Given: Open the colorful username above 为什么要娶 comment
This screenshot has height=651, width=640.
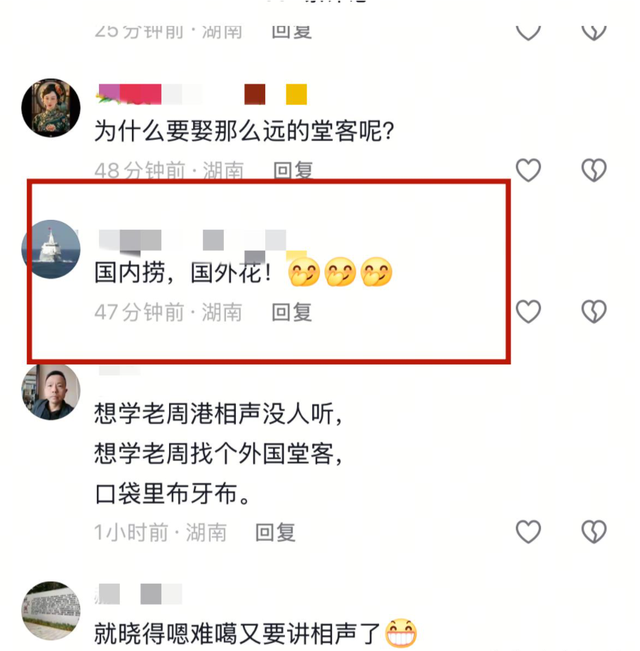Looking at the screenshot, I should pos(203,94).
